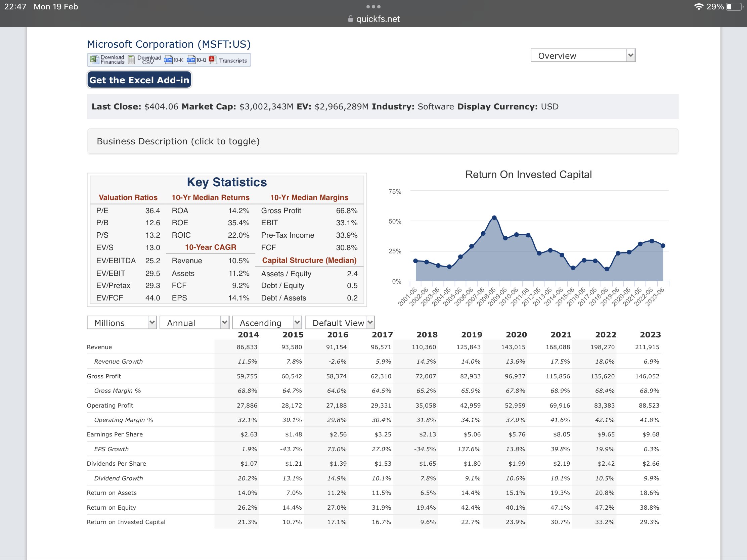747x560 pixels.
Task: Click the Capital Structure (Median) header
Action: coord(309,260)
